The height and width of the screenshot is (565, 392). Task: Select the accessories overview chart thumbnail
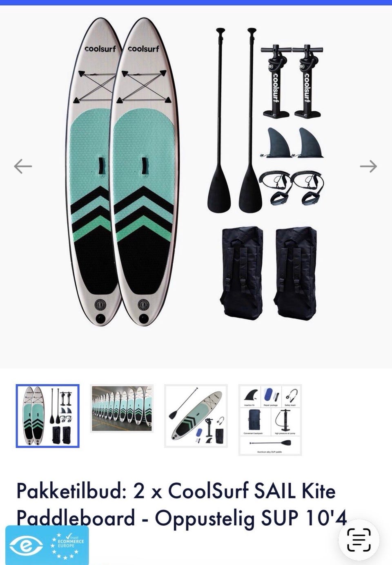point(270,420)
